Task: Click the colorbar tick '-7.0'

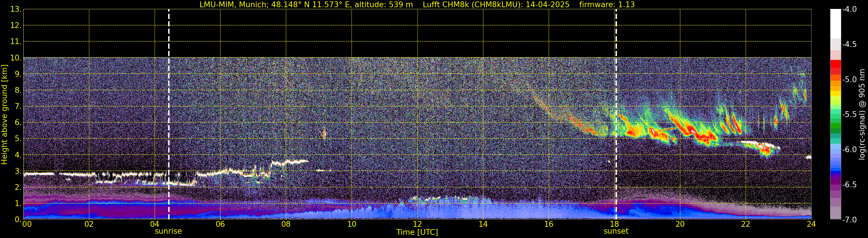Action: [x=849, y=220]
